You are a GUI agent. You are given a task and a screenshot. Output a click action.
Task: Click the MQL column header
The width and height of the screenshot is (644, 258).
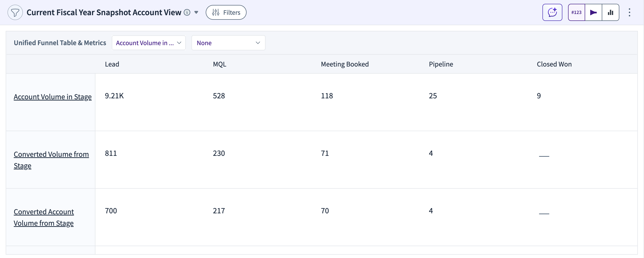(219, 64)
